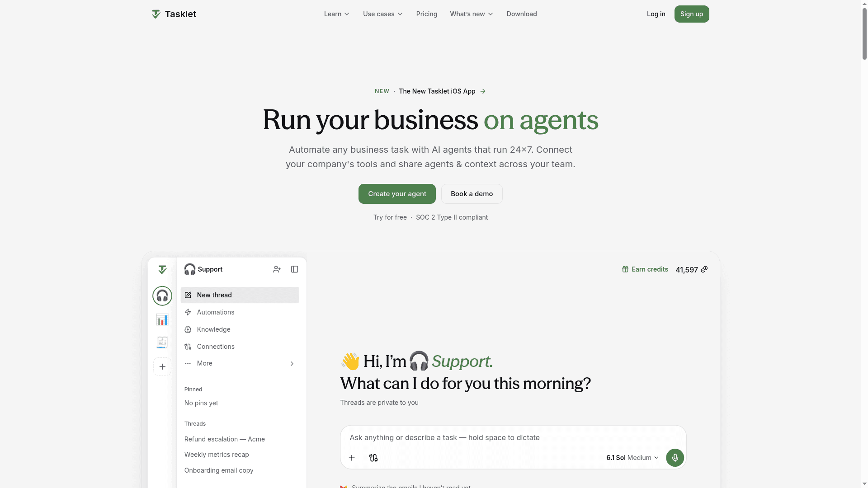
Task: Open Weekly metrics recap thread
Action: point(217,455)
